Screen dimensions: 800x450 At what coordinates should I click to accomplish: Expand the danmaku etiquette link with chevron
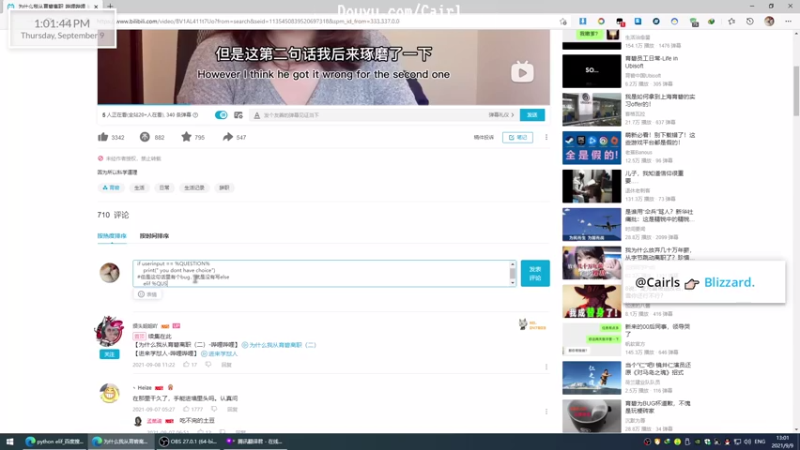(x=502, y=115)
